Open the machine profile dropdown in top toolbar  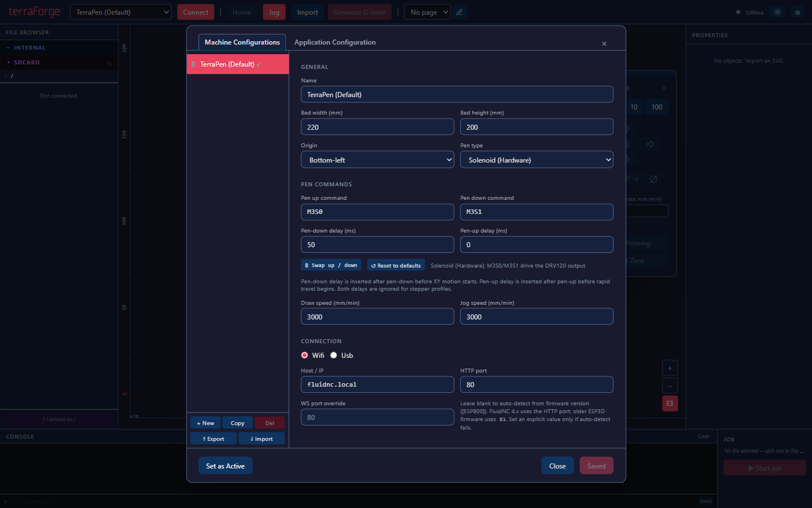tap(121, 12)
